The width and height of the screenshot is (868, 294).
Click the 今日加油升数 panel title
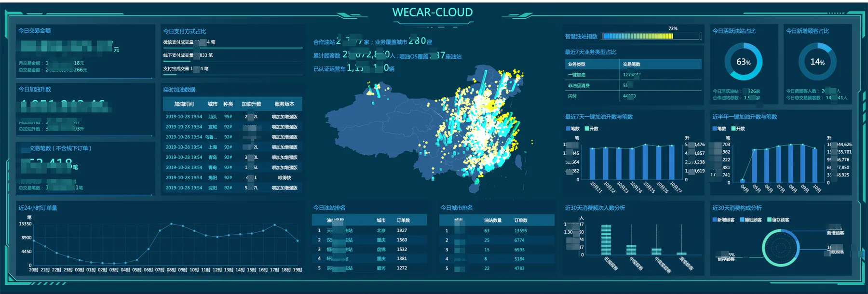point(35,90)
